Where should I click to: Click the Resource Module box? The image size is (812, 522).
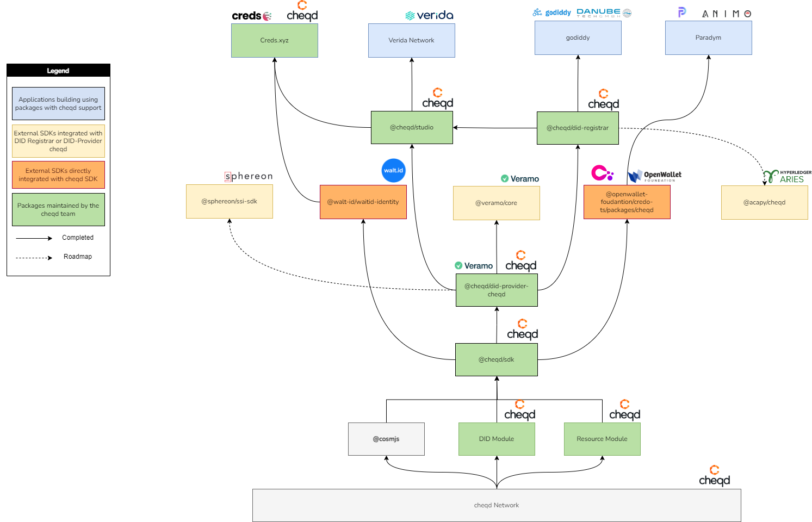pos(602,439)
